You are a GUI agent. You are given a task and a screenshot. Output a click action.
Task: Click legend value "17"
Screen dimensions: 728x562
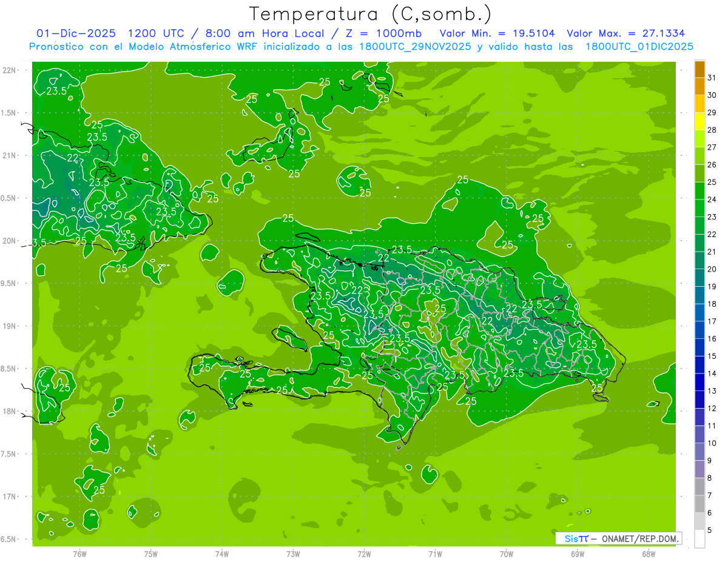tap(712, 321)
